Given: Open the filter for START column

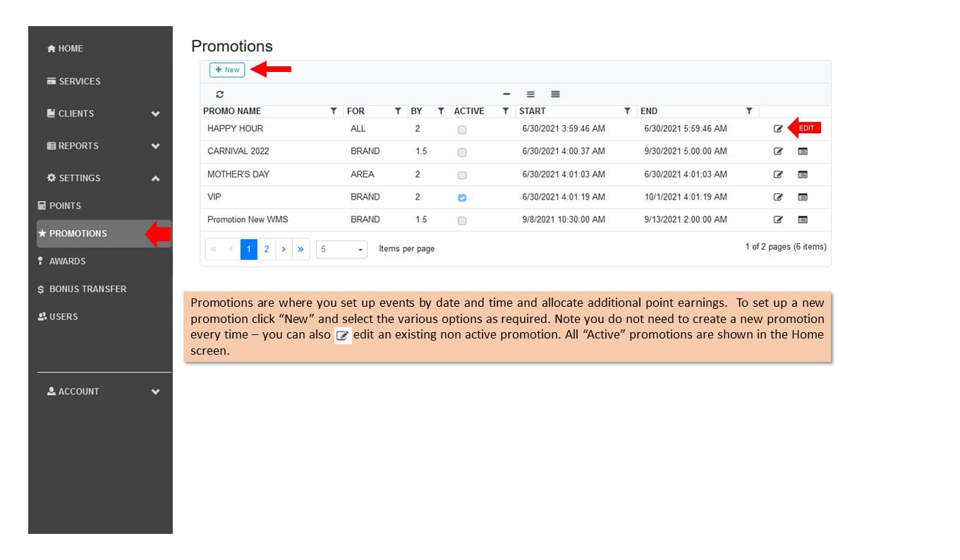Looking at the screenshot, I should [x=627, y=111].
